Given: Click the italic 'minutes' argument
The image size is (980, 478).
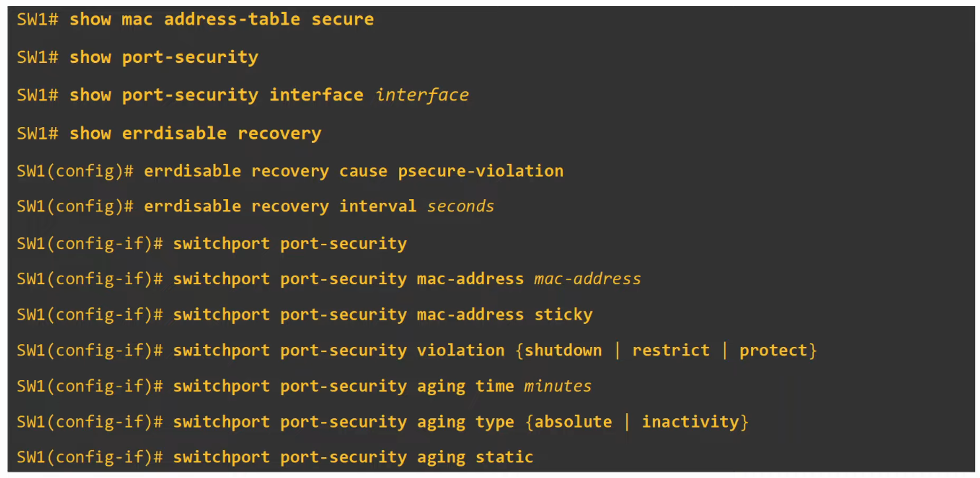Looking at the screenshot, I should (x=558, y=386).
